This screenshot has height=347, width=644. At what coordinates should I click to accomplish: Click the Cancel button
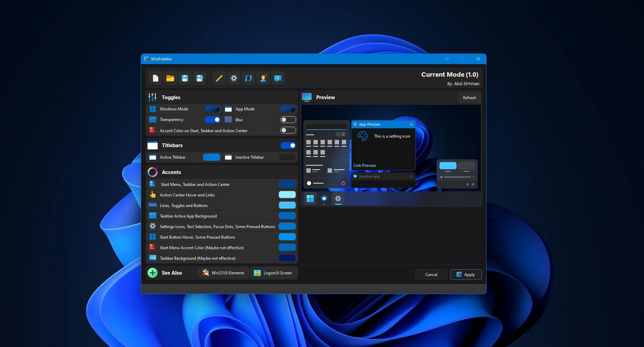[x=431, y=275]
